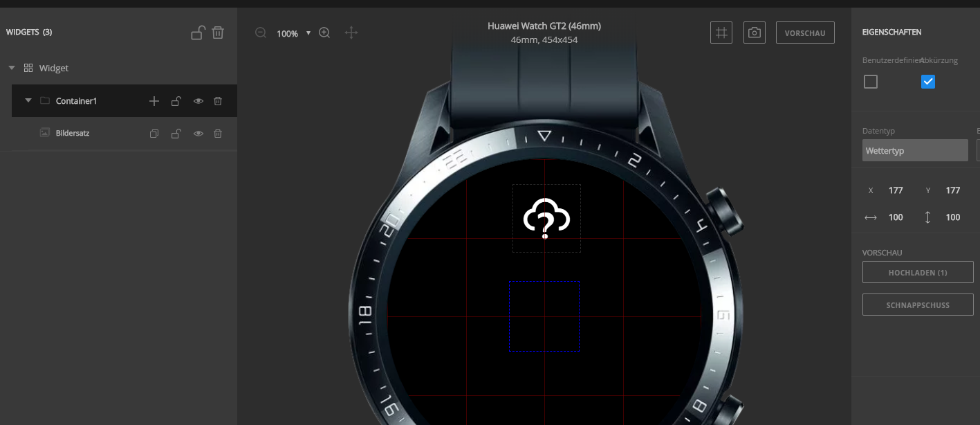
Task: Select the blue dashed widget box
Action: tap(544, 316)
